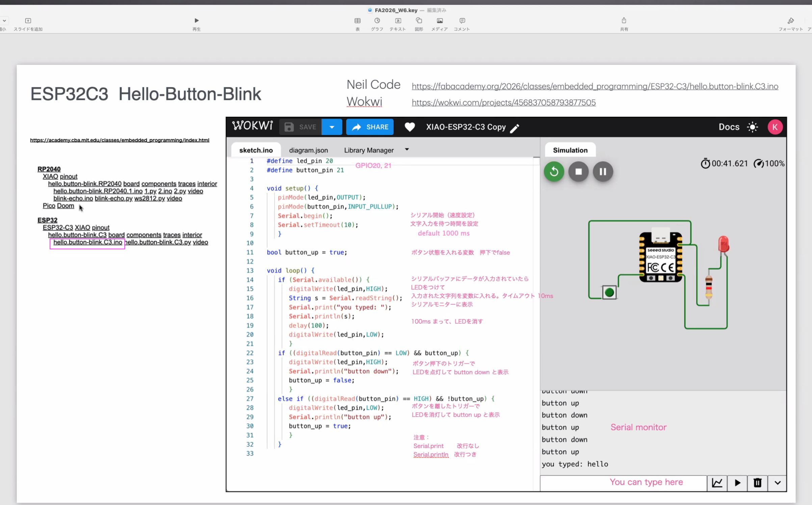
Task: Open the wokwi.com projects link
Action: point(503,102)
